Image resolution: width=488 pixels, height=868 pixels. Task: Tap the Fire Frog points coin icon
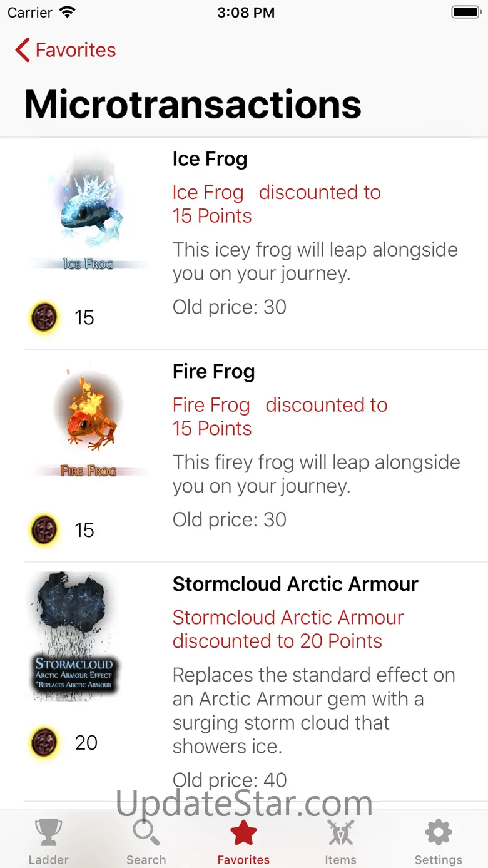pyautogui.click(x=44, y=530)
